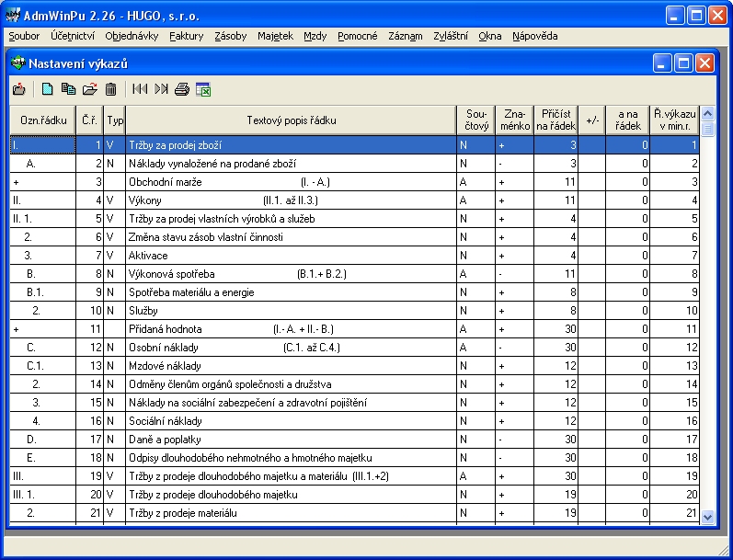Jump to the first record
Screen dimensions: 733x560
point(140,89)
